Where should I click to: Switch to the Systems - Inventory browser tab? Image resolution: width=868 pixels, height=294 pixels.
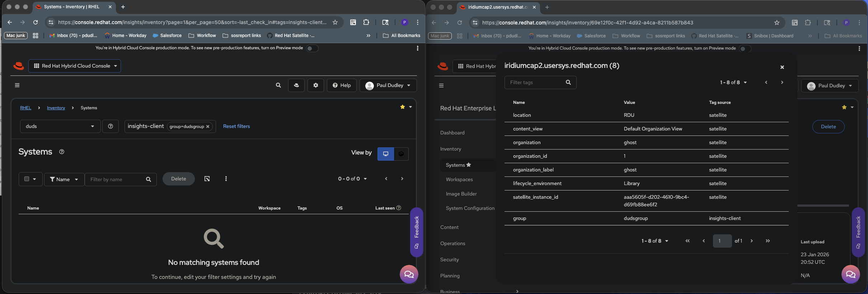pyautogui.click(x=72, y=7)
